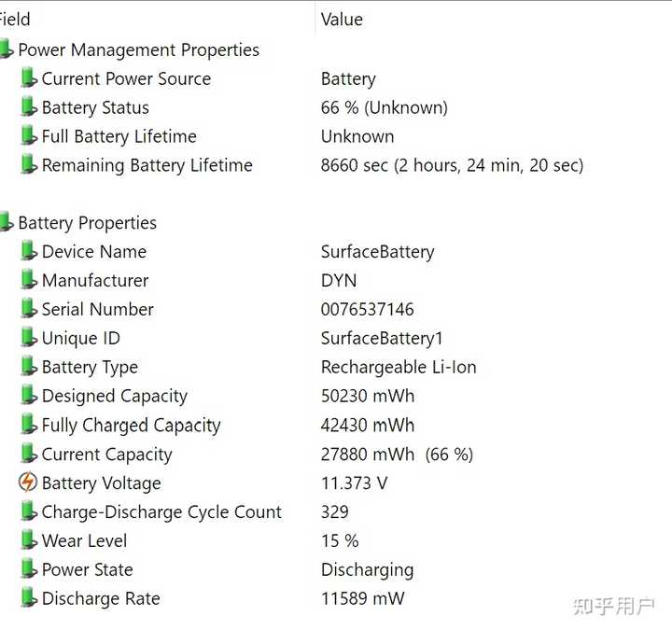Click the 0076537146 serial number value
This screenshot has height=630, width=672.
point(368,310)
